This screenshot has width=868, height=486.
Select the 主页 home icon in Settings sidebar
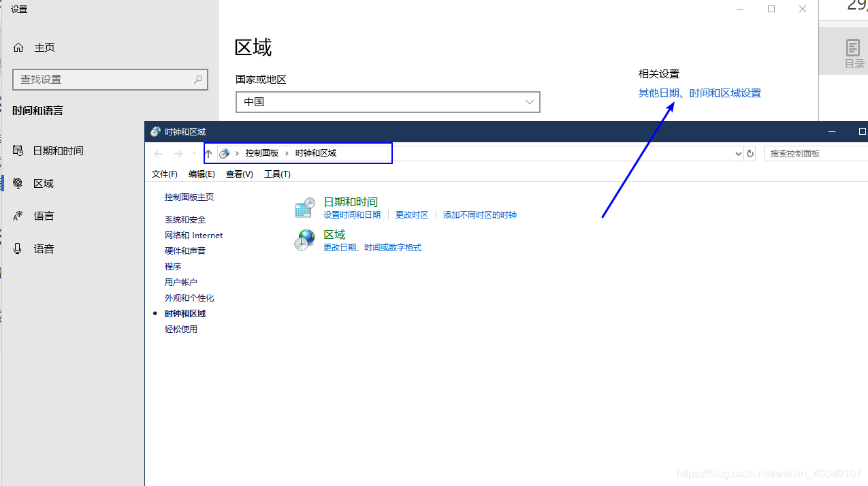pos(18,47)
